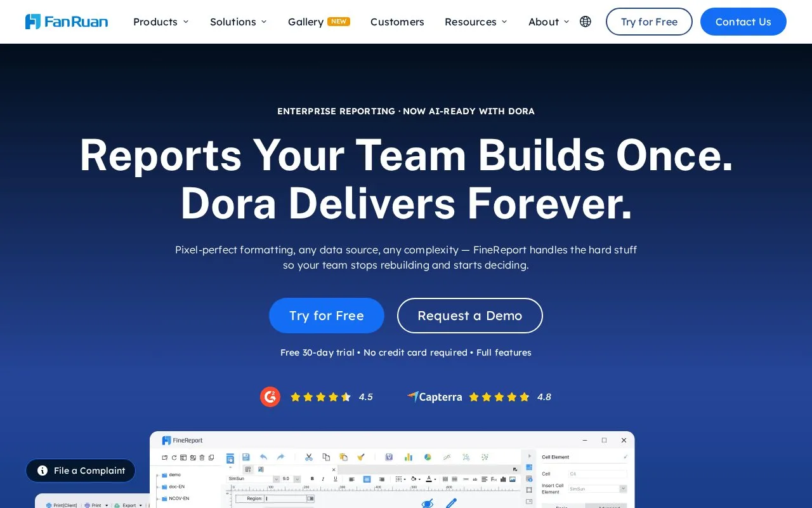
Task: Click the Request a Demo button
Action: [x=470, y=316]
